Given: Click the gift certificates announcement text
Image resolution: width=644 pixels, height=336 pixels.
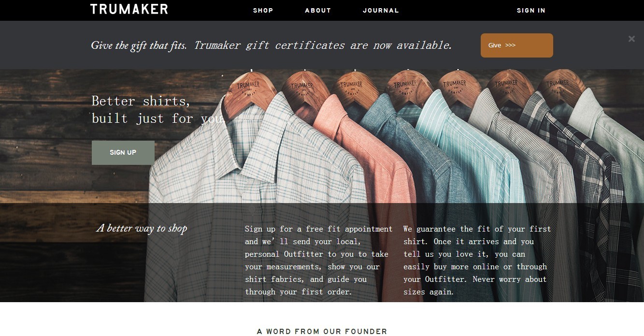Looking at the screenshot, I should coord(272,45).
